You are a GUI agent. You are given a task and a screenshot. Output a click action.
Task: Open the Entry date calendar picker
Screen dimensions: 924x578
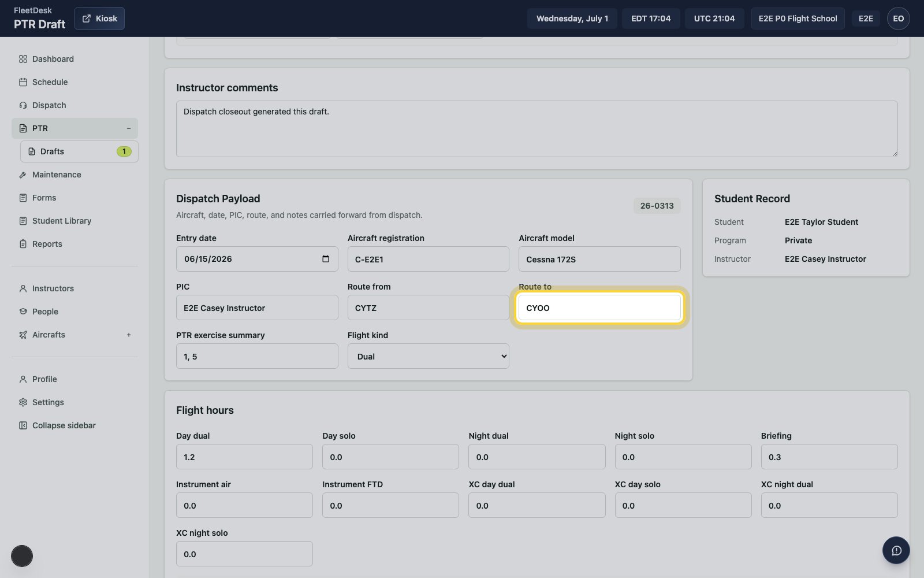pos(326,259)
